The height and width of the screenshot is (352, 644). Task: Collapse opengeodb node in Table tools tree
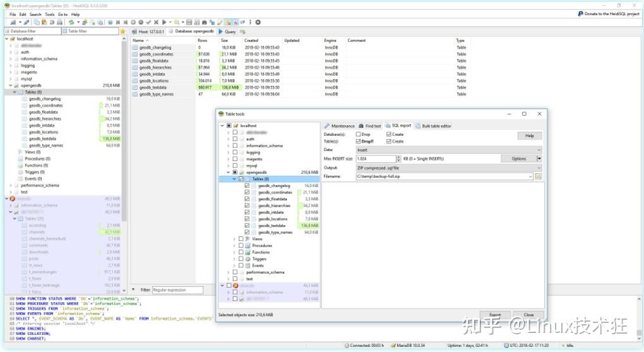click(229, 173)
